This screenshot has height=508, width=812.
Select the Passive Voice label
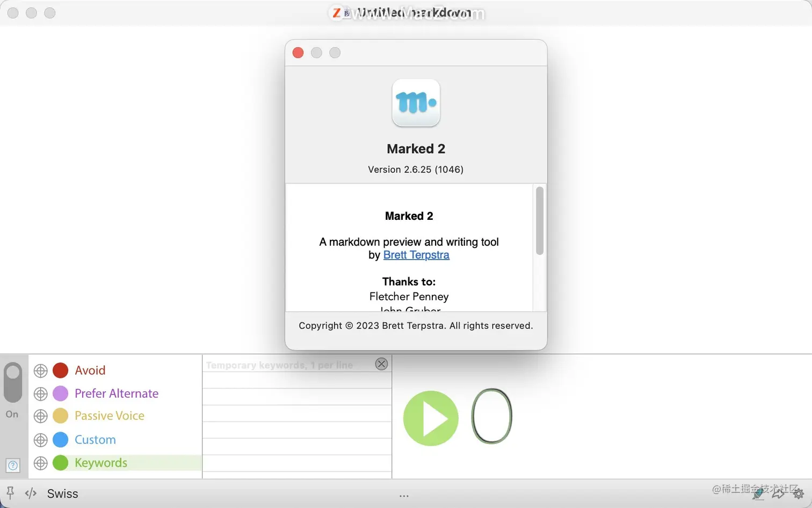110,416
